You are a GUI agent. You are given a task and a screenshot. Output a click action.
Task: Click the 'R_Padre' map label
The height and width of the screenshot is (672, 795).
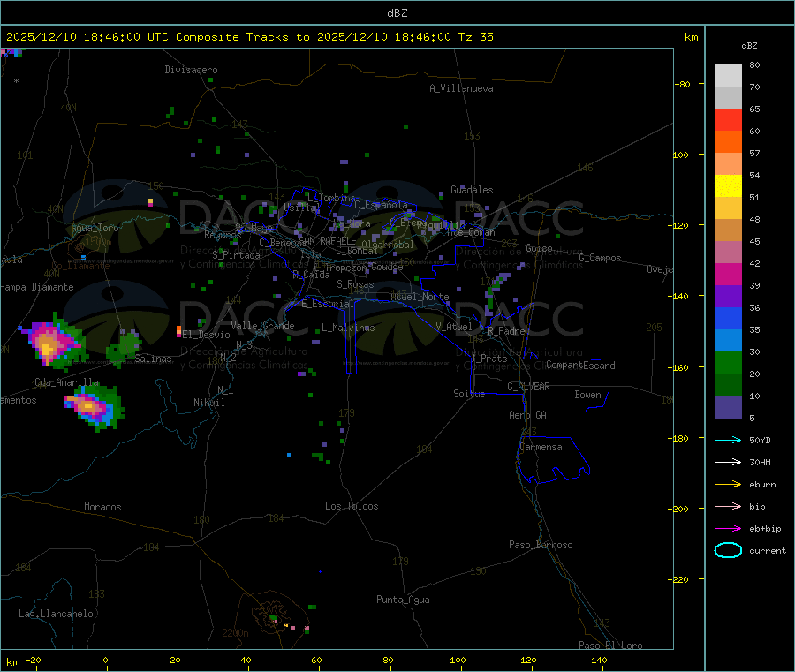click(506, 331)
